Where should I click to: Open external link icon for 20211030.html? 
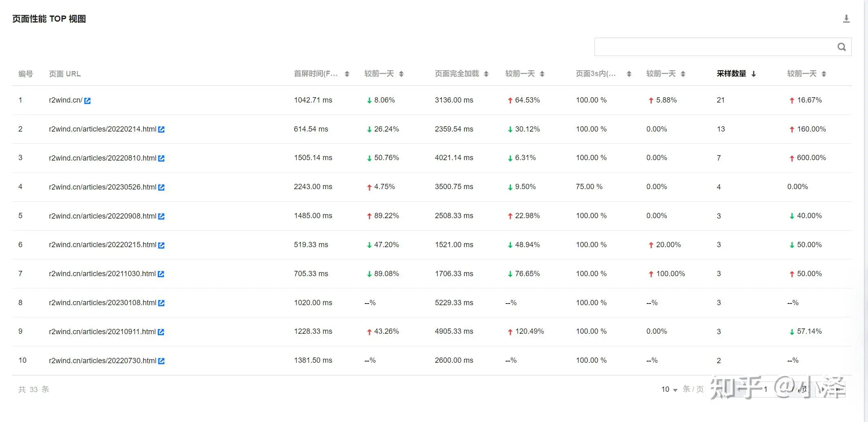[x=161, y=274]
